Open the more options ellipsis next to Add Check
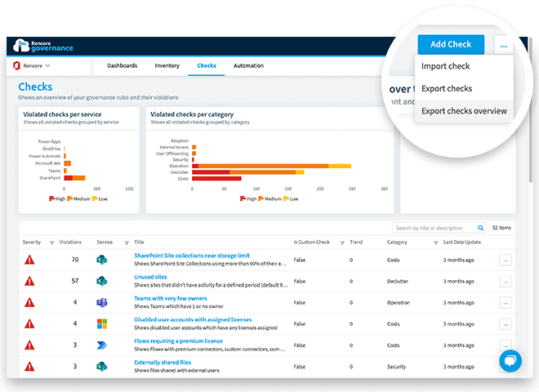539x392 pixels. click(504, 46)
